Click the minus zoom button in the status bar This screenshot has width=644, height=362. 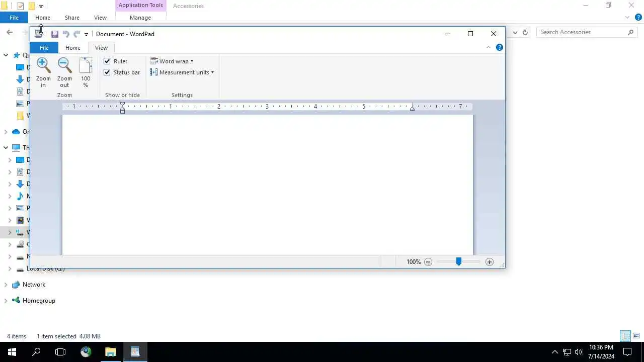coord(428,262)
